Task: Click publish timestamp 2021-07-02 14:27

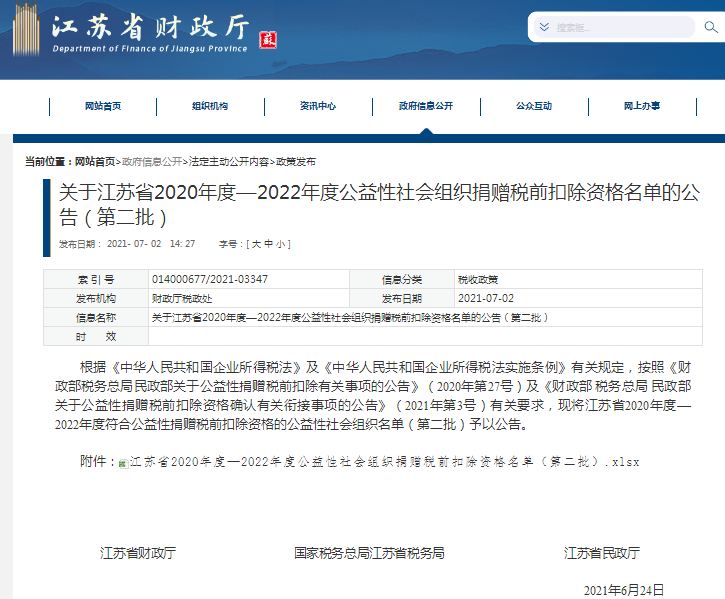Action: click(151, 244)
